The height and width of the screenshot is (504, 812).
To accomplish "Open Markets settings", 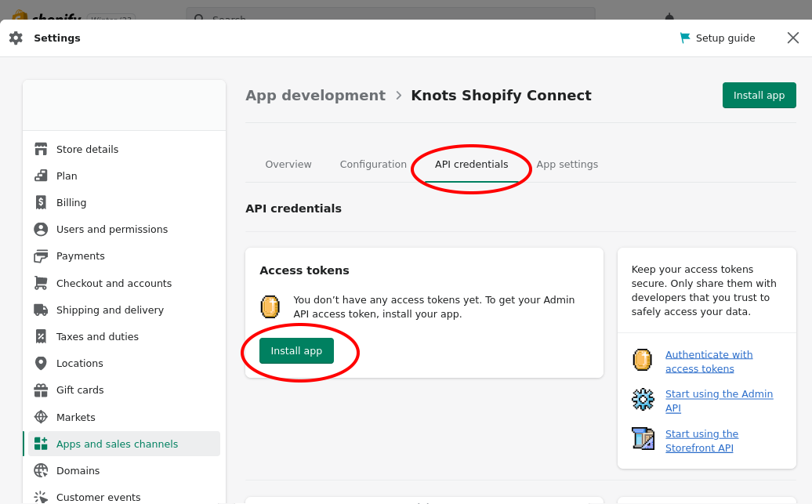I will pos(125,417).
